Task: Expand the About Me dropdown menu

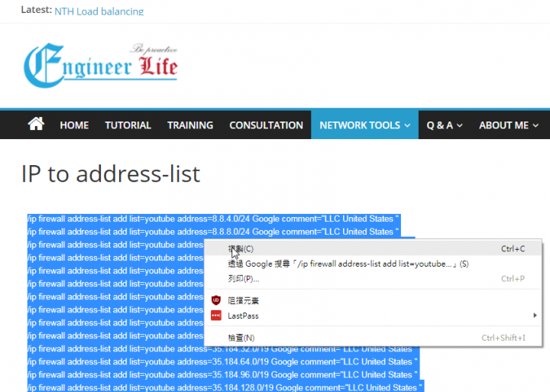Action: [x=509, y=125]
